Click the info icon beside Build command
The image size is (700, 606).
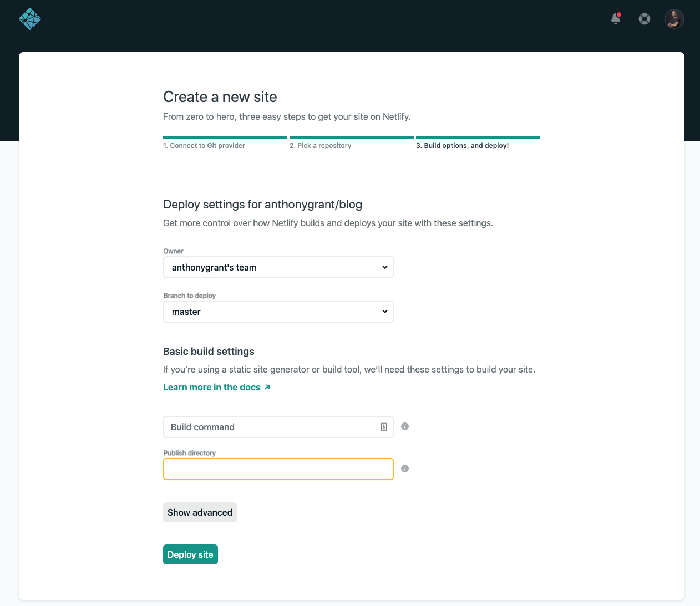[x=404, y=426]
